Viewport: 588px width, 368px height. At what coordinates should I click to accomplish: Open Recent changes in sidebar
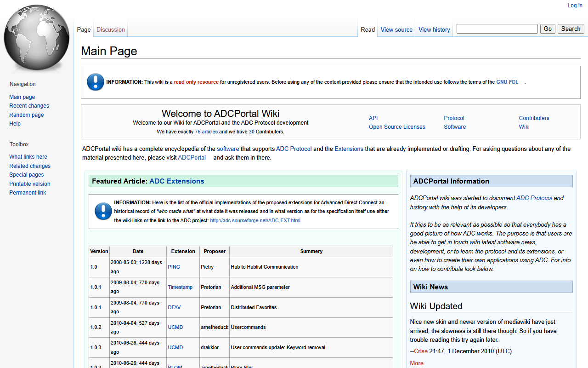click(29, 106)
